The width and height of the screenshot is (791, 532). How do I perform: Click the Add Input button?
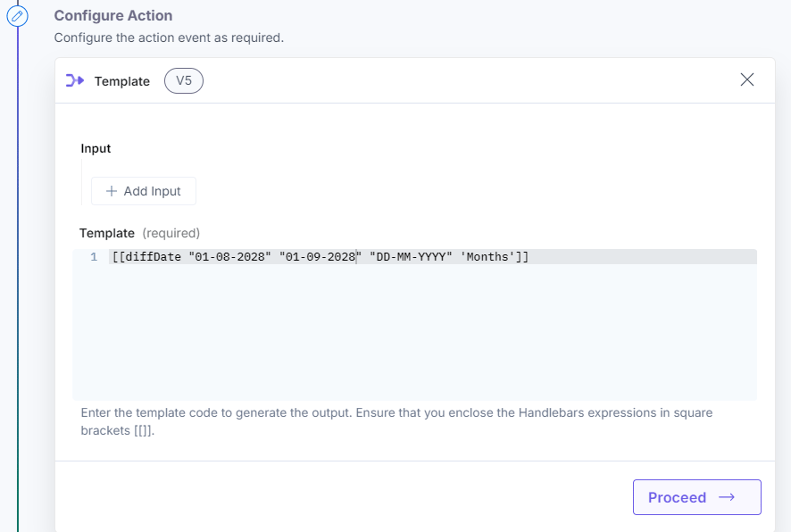(144, 191)
